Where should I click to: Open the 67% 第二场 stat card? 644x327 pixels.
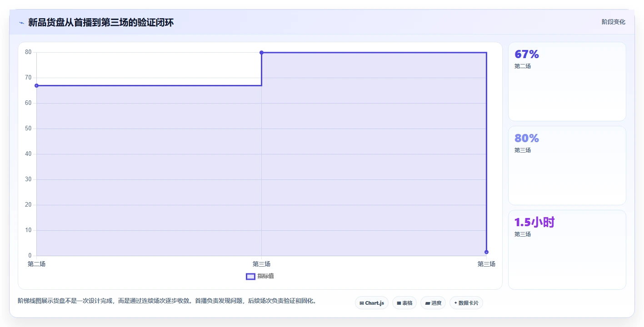click(567, 82)
